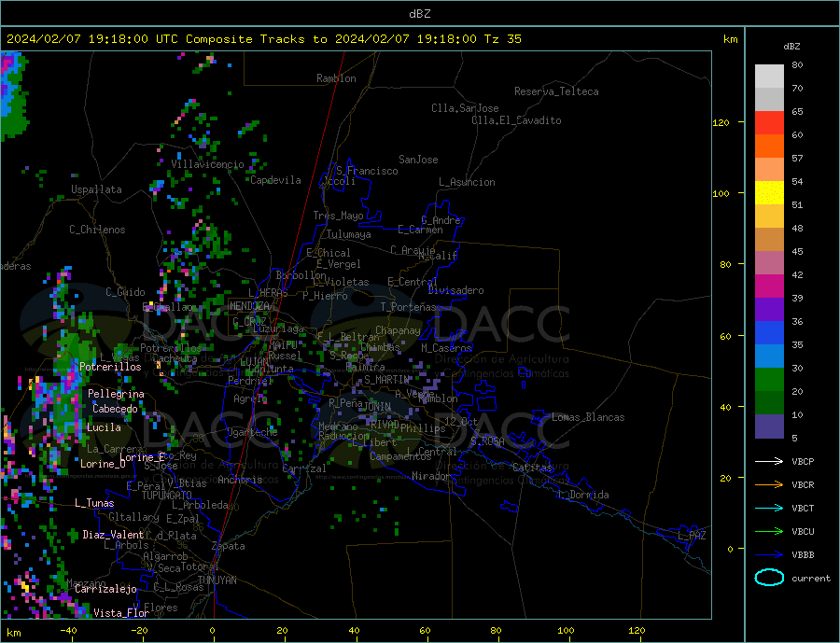Click the 'Tulumaya' map label
The width and height of the screenshot is (840, 643).
point(349,234)
